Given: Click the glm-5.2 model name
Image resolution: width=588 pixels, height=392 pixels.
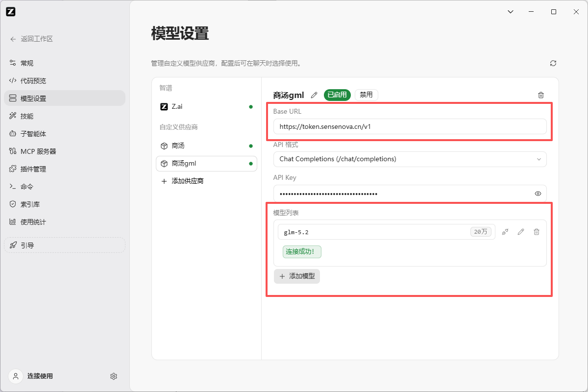Looking at the screenshot, I should pyautogui.click(x=296, y=232).
